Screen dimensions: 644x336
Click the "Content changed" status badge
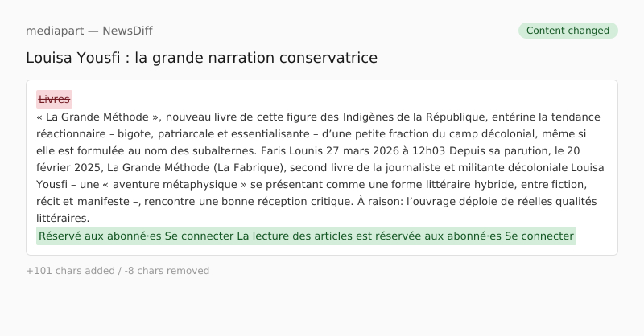click(568, 31)
